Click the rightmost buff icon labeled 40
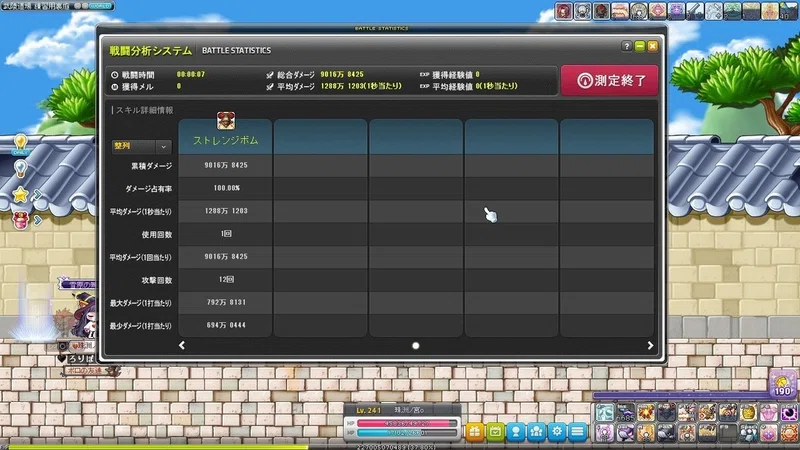Screen dimensions: 800x450 [788, 11]
